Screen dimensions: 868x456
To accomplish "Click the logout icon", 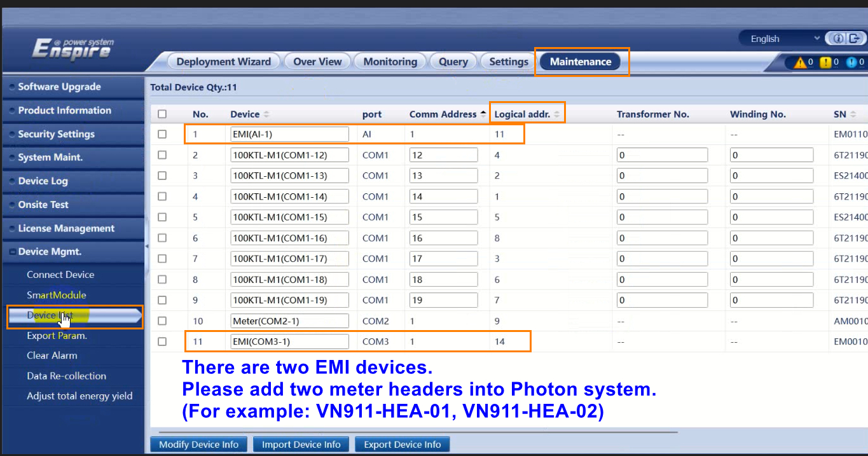I will [855, 38].
